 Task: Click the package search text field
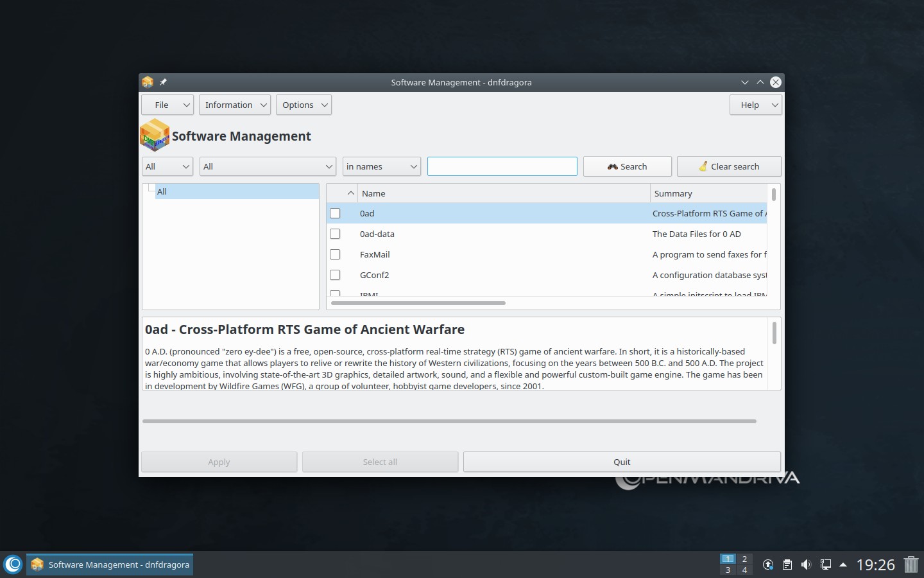(x=502, y=166)
